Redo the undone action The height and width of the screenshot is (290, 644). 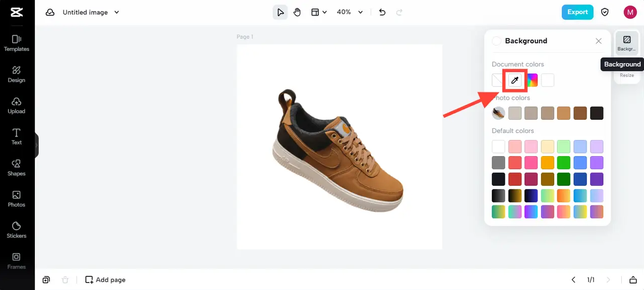tap(399, 12)
